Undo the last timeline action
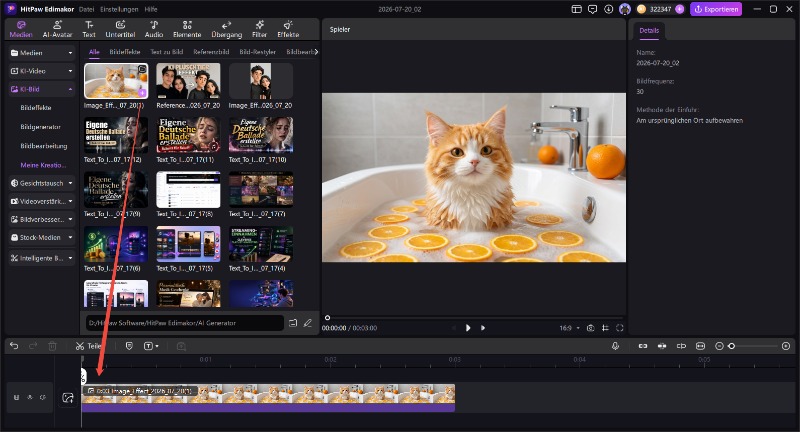Screen dimensions: 800x432 click(x=14, y=346)
